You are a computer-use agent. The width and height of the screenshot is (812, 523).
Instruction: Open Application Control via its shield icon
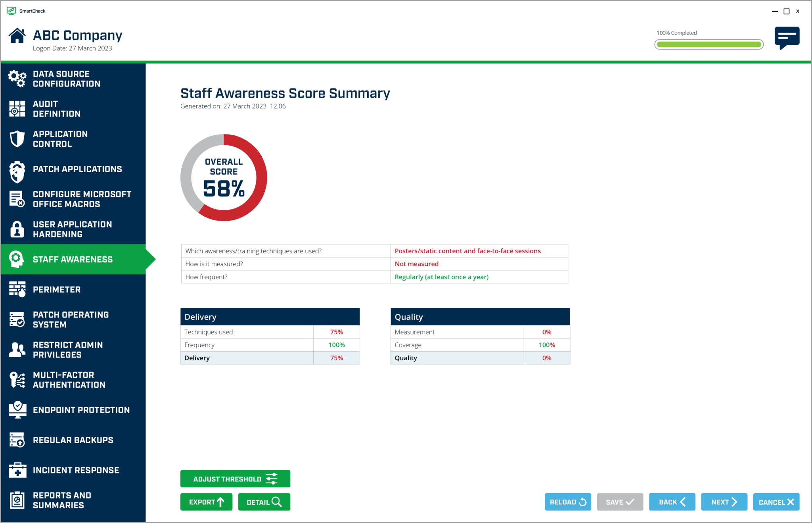[x=17, y=139]
